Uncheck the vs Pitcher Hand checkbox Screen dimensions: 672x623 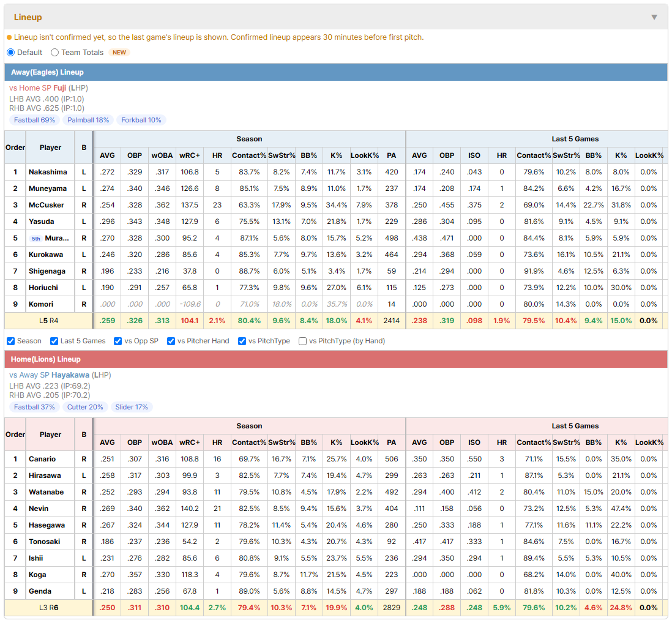tap(171, 341)
